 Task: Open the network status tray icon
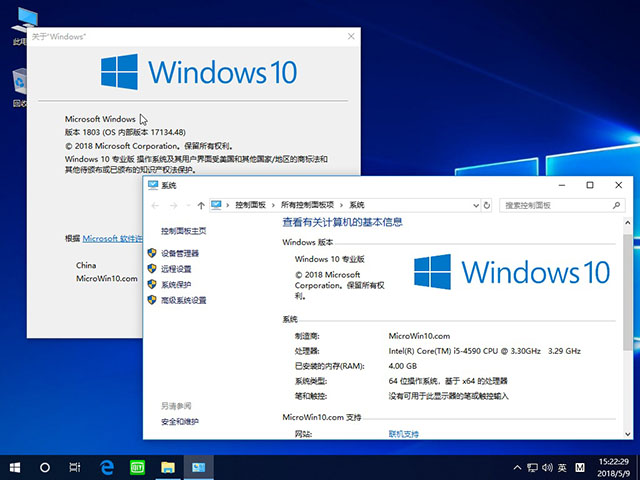[x=532, y=467]
